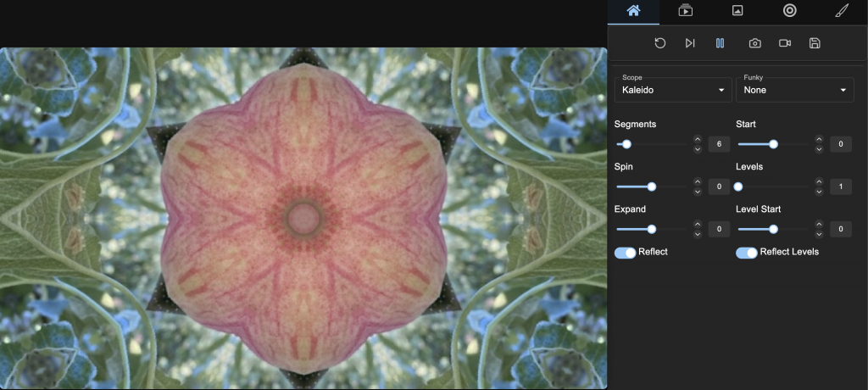This screenshot has width=868, height=390.
Task: Switch to the media playlist tab
Action: click(x=686, y=11)
